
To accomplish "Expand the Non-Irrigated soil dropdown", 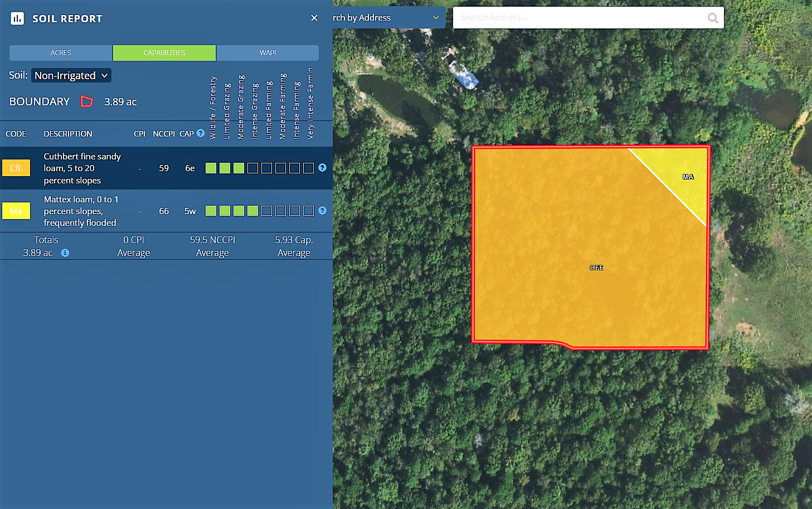I will [71, 75].
